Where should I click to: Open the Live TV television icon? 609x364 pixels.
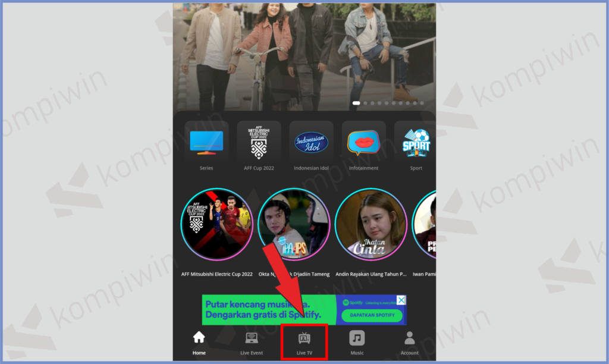pos(304,338)
